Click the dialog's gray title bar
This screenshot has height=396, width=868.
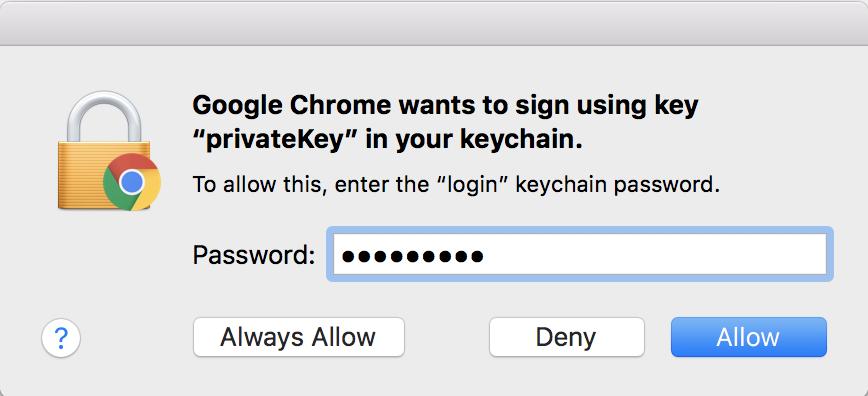434,23
